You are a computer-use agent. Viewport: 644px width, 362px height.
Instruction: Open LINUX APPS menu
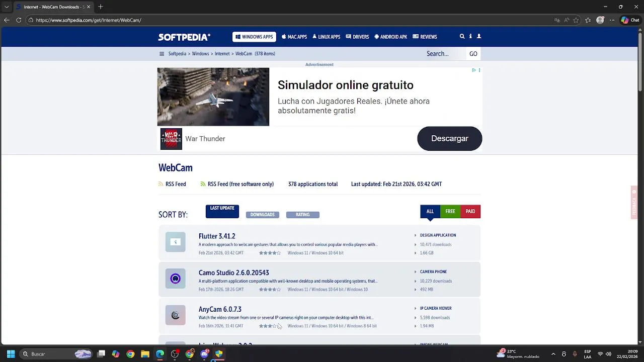coord(327,37)
